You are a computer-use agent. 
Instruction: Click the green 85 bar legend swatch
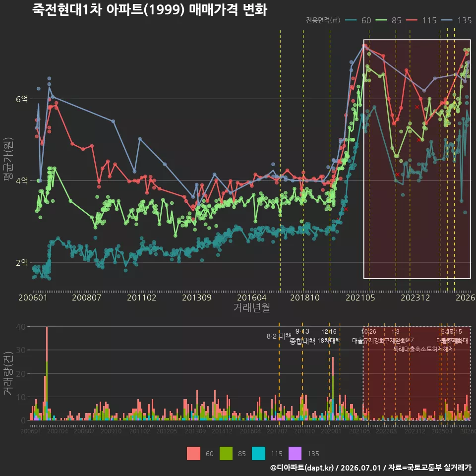[226, 454]
